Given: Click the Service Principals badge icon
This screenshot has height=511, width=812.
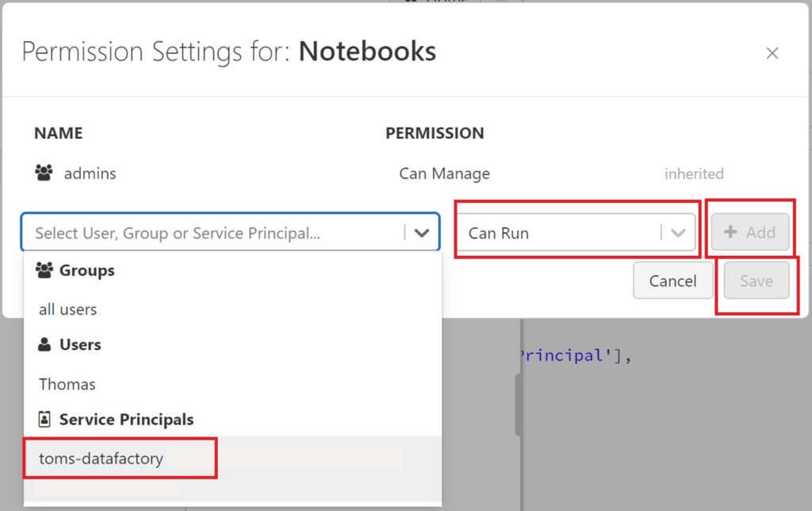Looking at the screenshot, I should click(x=44, y=419).
